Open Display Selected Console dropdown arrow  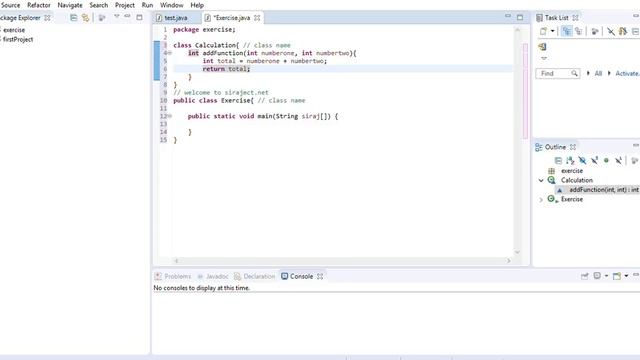606,276
